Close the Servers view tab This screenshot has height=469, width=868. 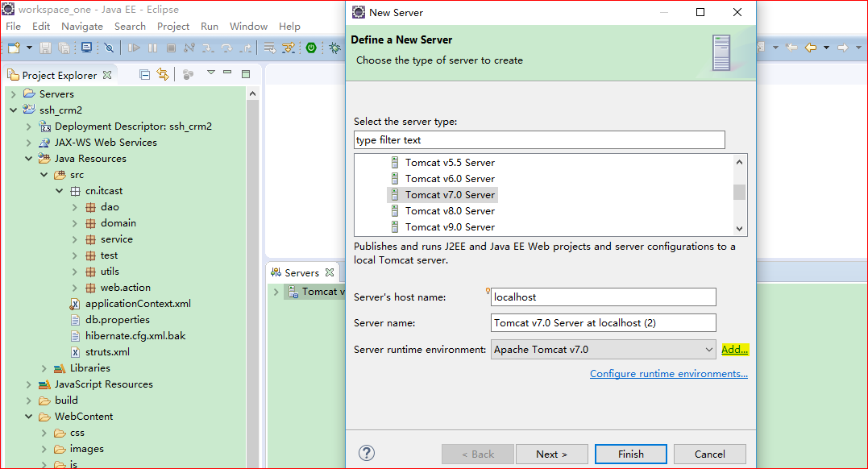[330, 272]
